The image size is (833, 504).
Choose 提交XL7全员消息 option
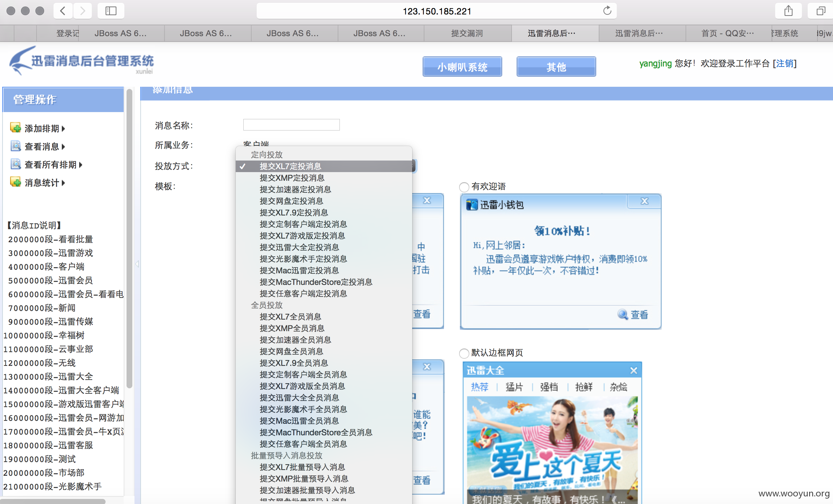pyautogui.click(x=324, y=317)
